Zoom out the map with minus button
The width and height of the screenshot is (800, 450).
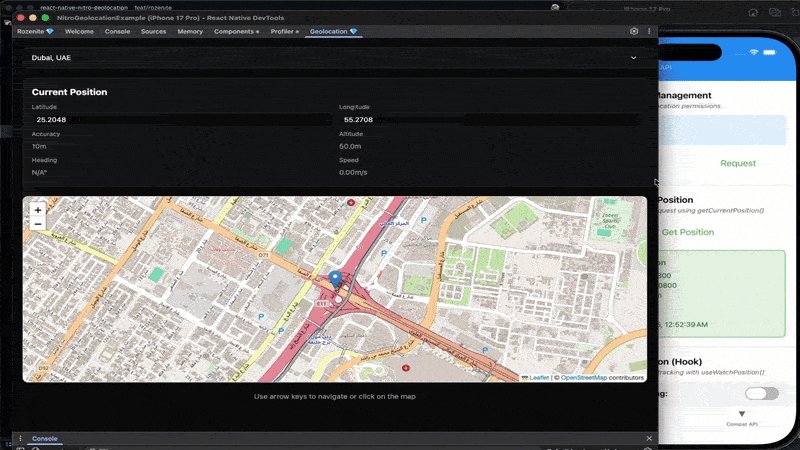38,224
